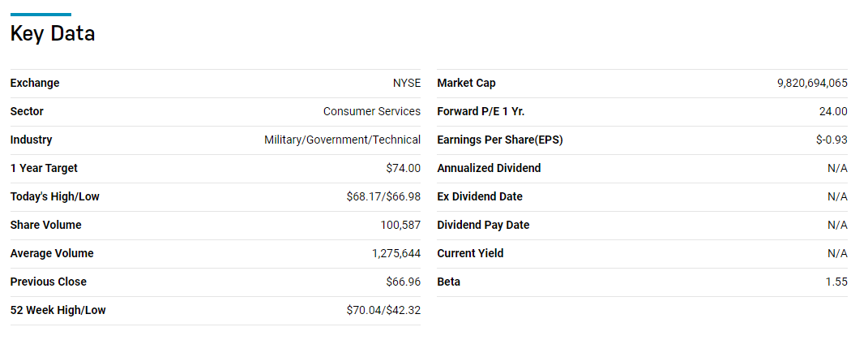
Task: Click the Military/Government/Technical industry value
Action: [342, 140]
